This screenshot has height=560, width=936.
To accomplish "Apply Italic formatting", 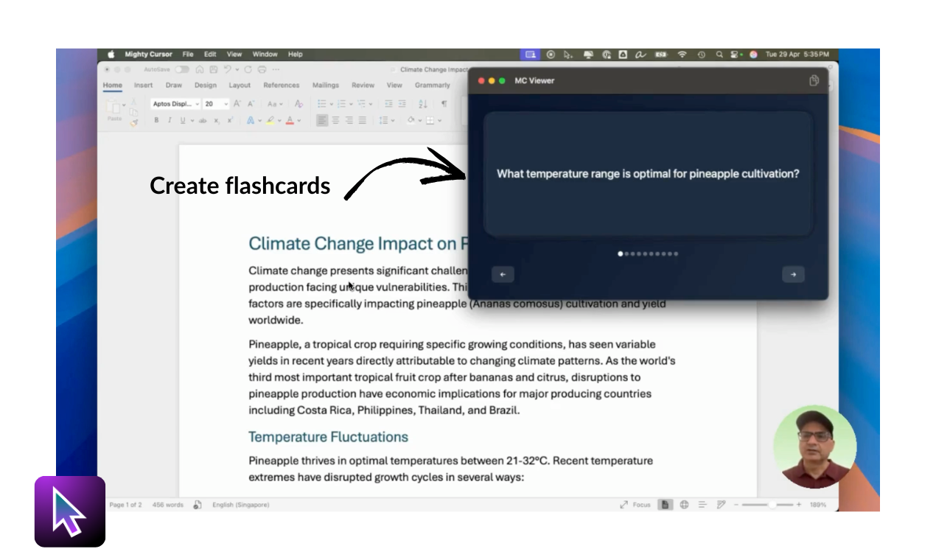I will coord(169,121).
